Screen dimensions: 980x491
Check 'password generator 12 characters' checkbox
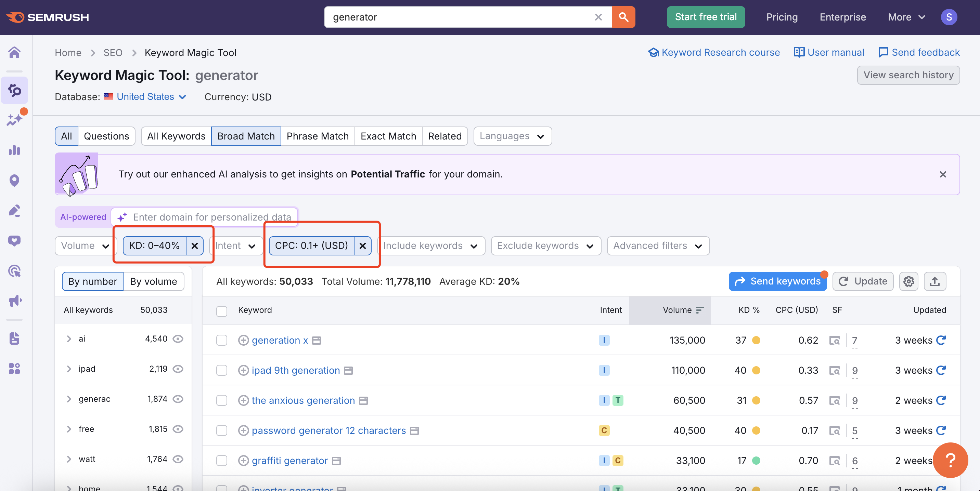pyautogui.click(x=222, y=430)
